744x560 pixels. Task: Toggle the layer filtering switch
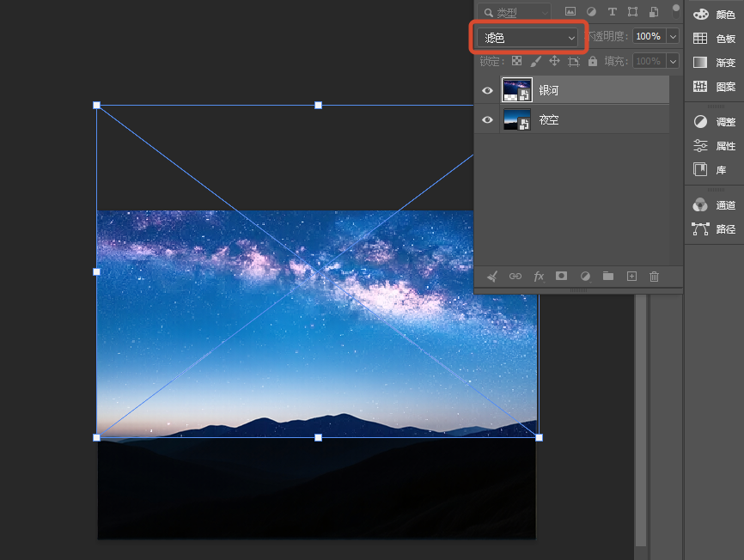[675, 11]
